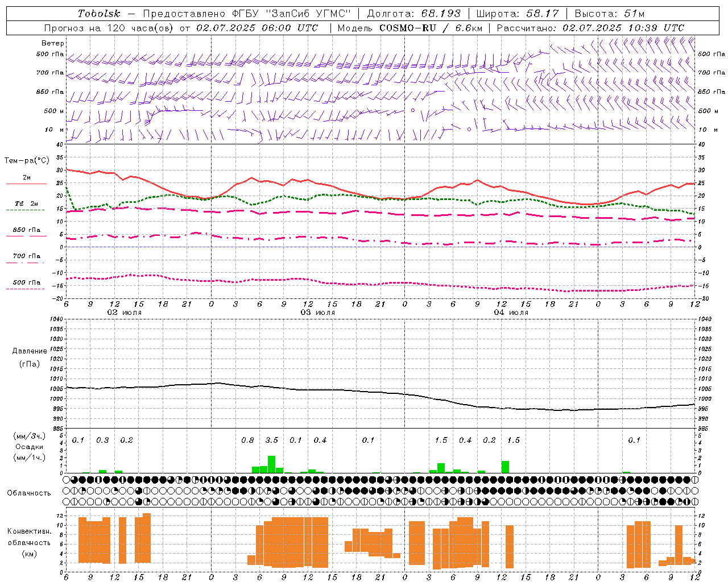
Task: Click the (мм/3ч.) unit label
Action: [30, 436]
